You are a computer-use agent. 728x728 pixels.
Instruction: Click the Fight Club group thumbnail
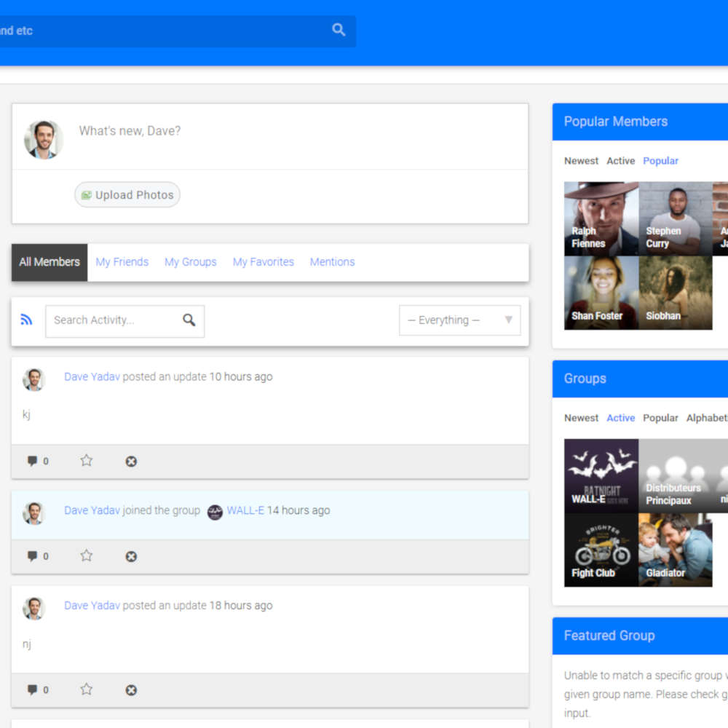[601, 549]
